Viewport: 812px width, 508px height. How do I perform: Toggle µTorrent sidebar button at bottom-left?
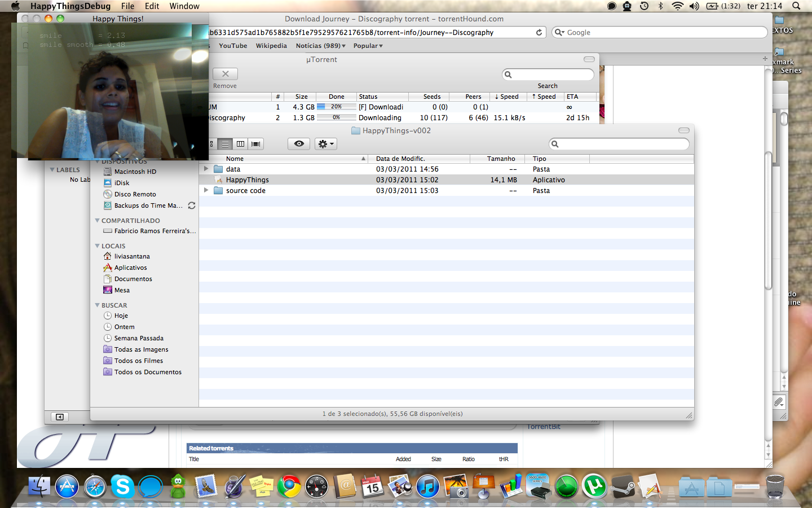coord(60,417)
